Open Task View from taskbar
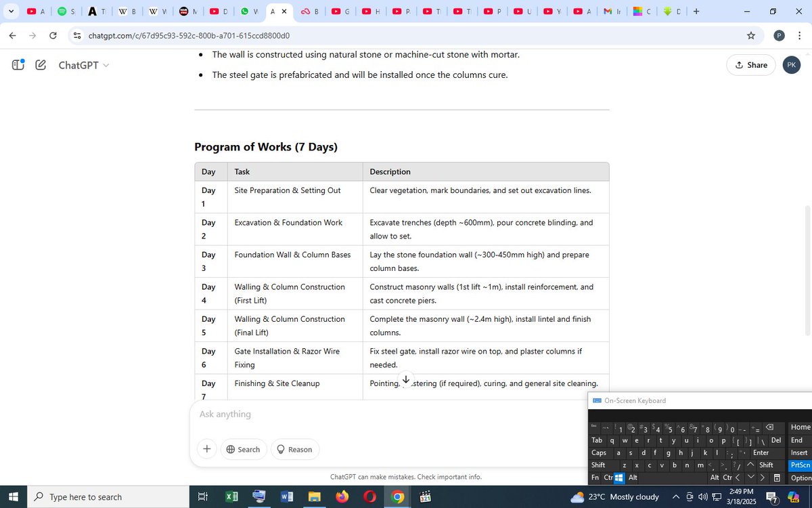This screenshot has width=812, height=508. (x=202, y=497)
